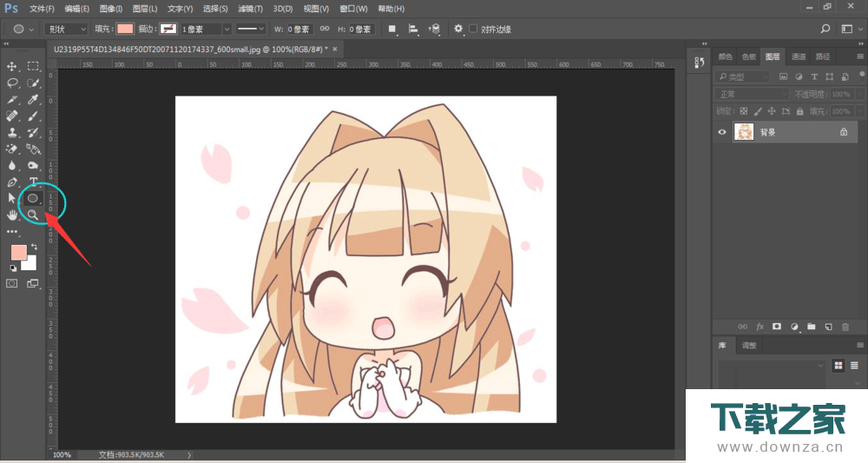The image size is (868, 463).
Task: Open the 图像(I) menu
Action: 111,9
